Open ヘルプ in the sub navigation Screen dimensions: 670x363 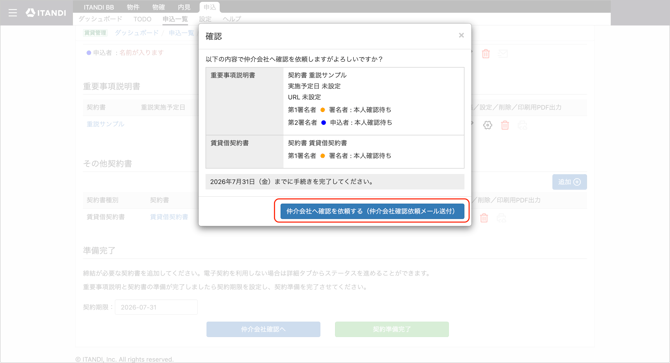pos(232,19)
